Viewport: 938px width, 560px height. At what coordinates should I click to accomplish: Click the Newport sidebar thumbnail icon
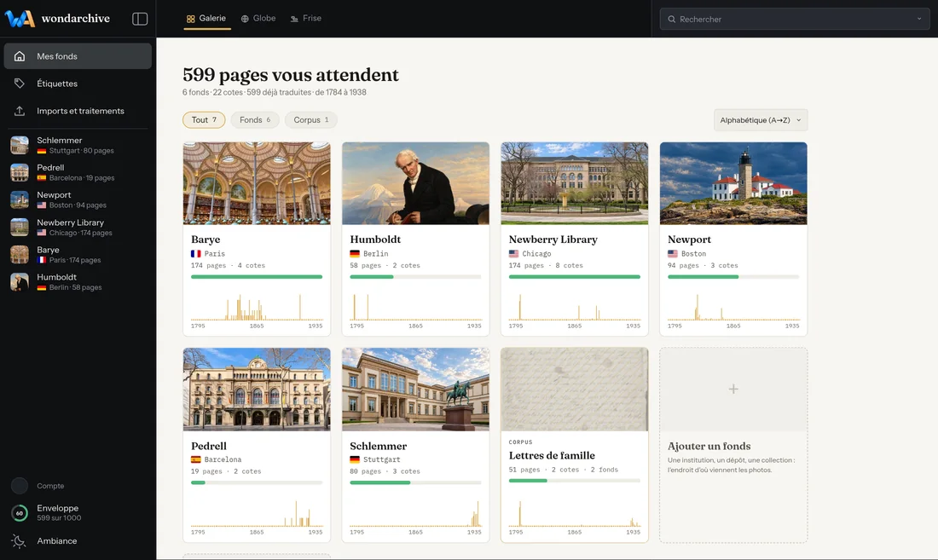click(20, 199)
